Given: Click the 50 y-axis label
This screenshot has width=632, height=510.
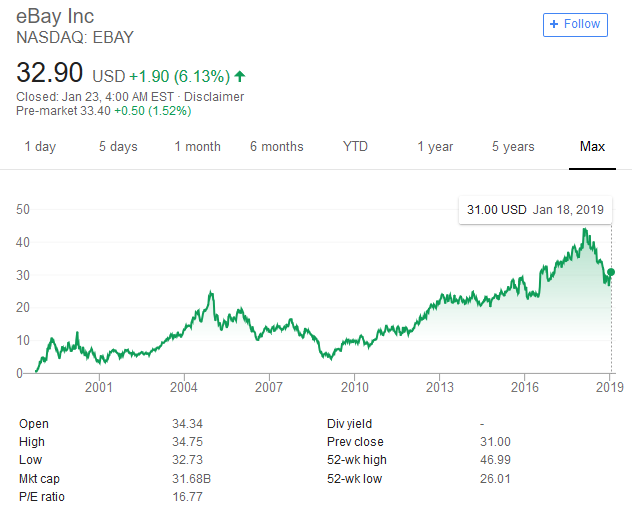Looking at the screenshot, I should pyautogui.click(x=23, y=210).
